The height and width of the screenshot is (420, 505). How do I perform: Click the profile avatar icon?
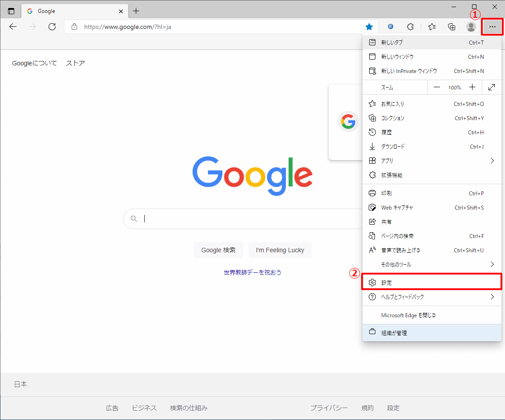tap(471, 27)
